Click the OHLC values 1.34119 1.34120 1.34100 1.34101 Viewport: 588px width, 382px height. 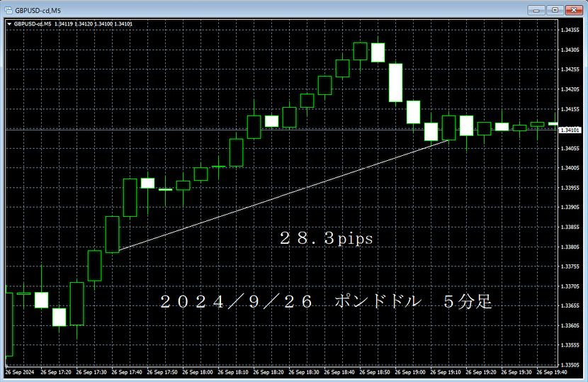point(94,24)
